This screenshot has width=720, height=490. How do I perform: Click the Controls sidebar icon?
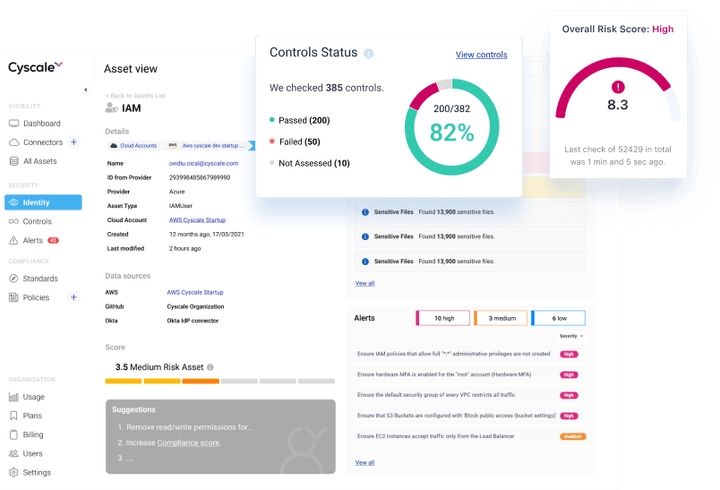coord(14,221)
